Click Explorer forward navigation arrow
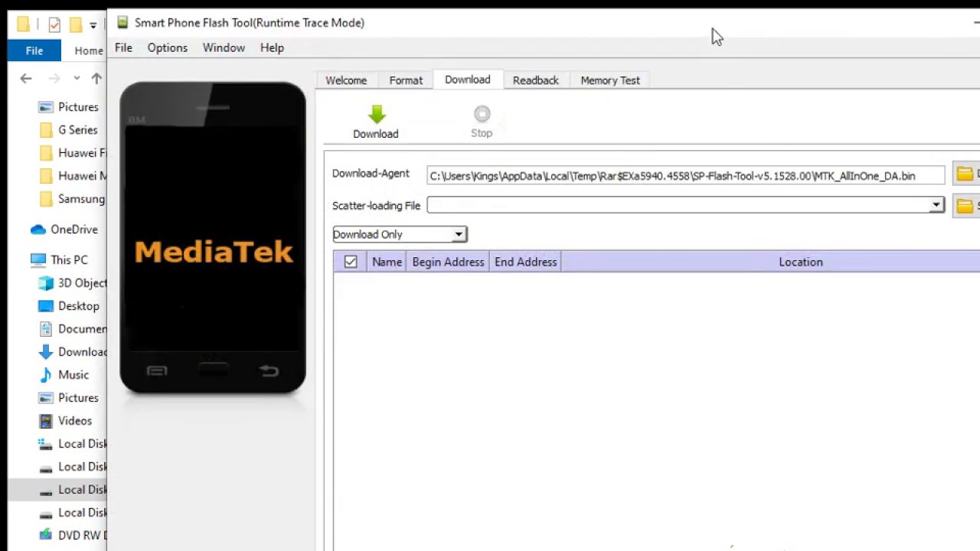The width and height of the screenshot is (980, 551). (54, 78)
